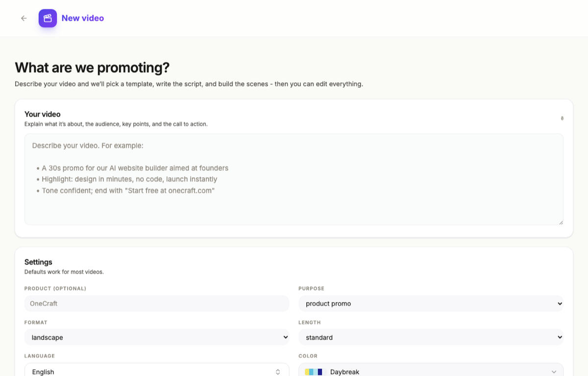Screen dimensions: 588x376
Task: Click the chevron arrow in Color dropdown
Action: pos(554,372)
